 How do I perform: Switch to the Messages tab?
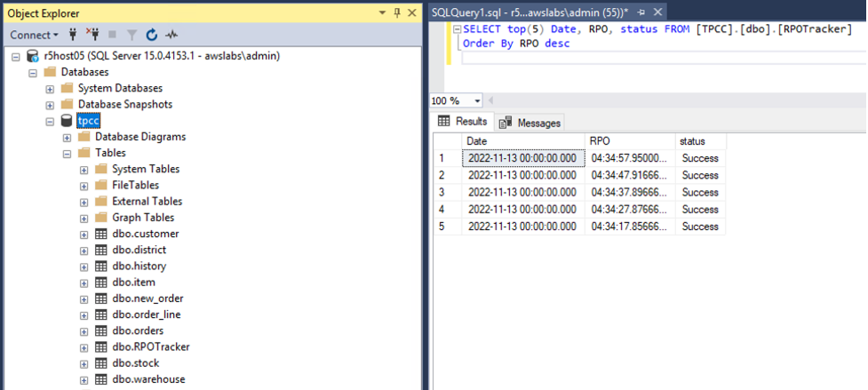point(530,123)
